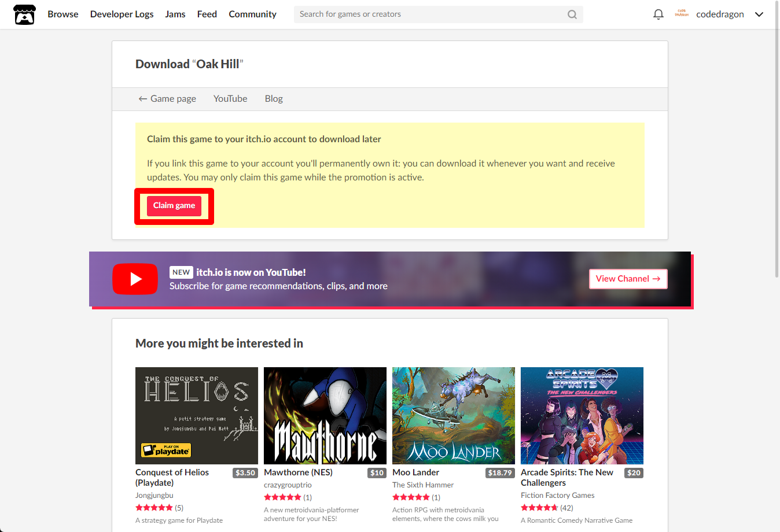Click the 'itch.io is now on YouTube!' headline
This screenshot has width=780, height=532.
point(251,272)
